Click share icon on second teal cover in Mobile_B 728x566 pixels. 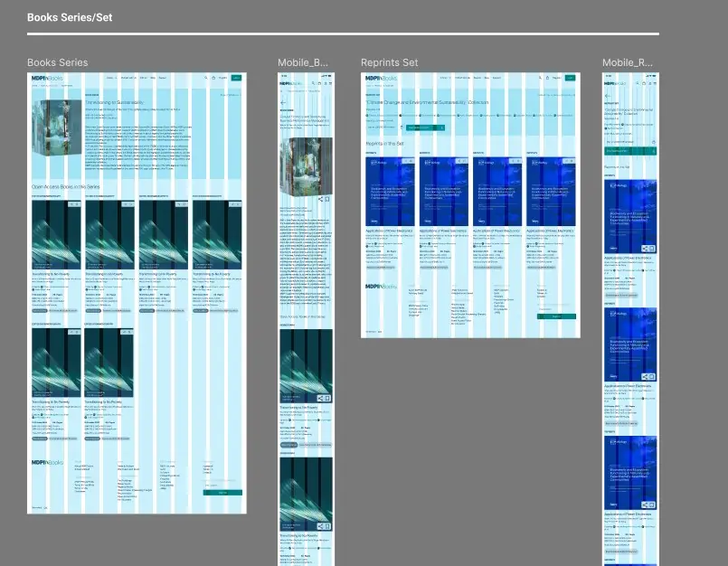click(x=321, y=526)
